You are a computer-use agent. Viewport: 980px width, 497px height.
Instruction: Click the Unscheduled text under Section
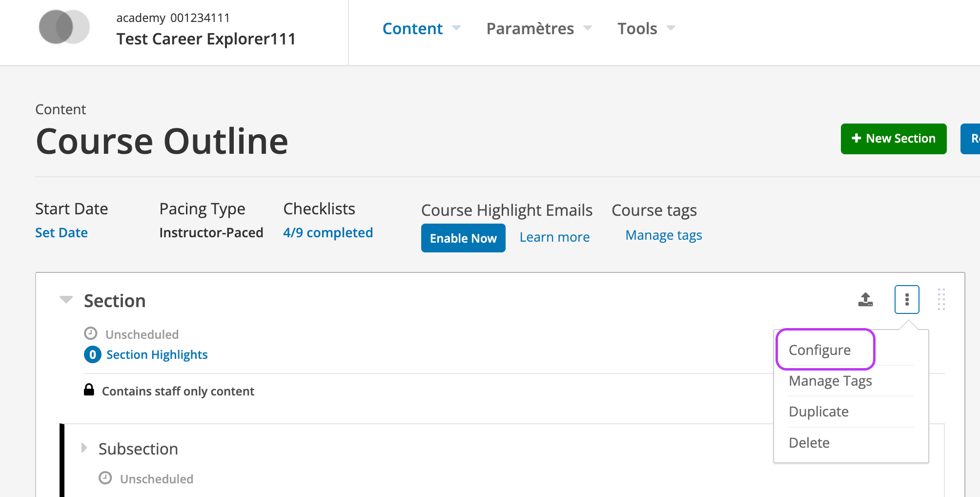pos(142,334)
